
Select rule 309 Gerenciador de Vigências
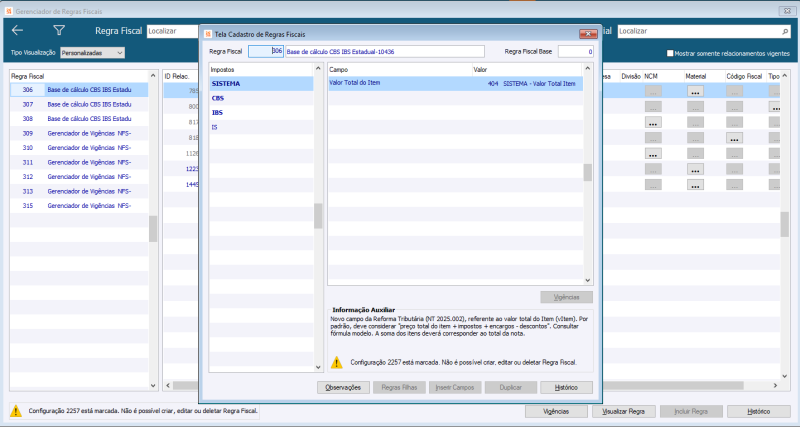(x=80, y=133)
